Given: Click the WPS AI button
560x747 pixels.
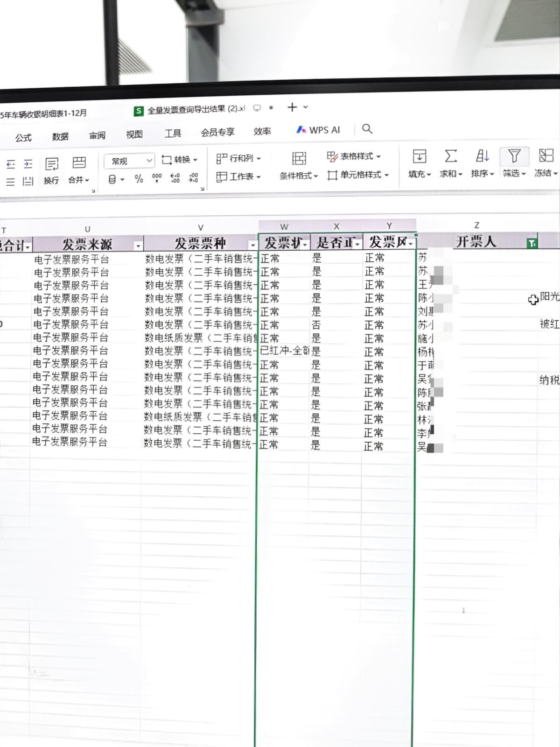Looking at the screenshot, I should coord(318,130).
